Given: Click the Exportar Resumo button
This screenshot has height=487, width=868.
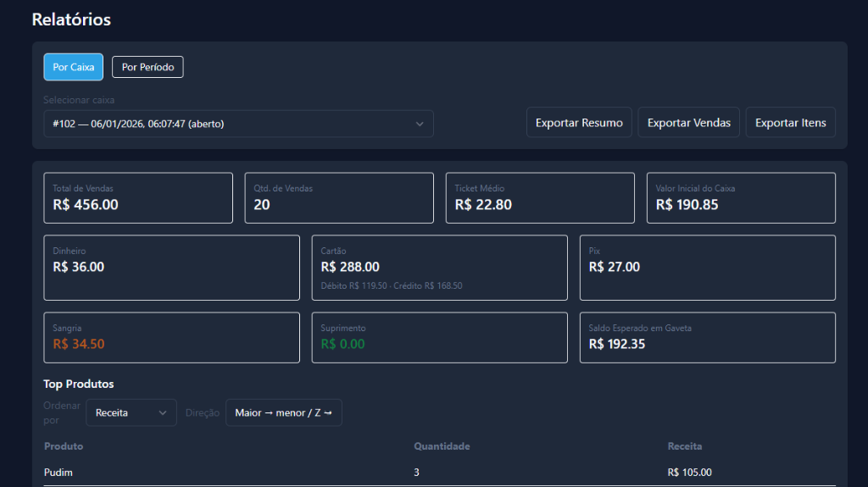Looking at the screenshot, I should [579, 123].
